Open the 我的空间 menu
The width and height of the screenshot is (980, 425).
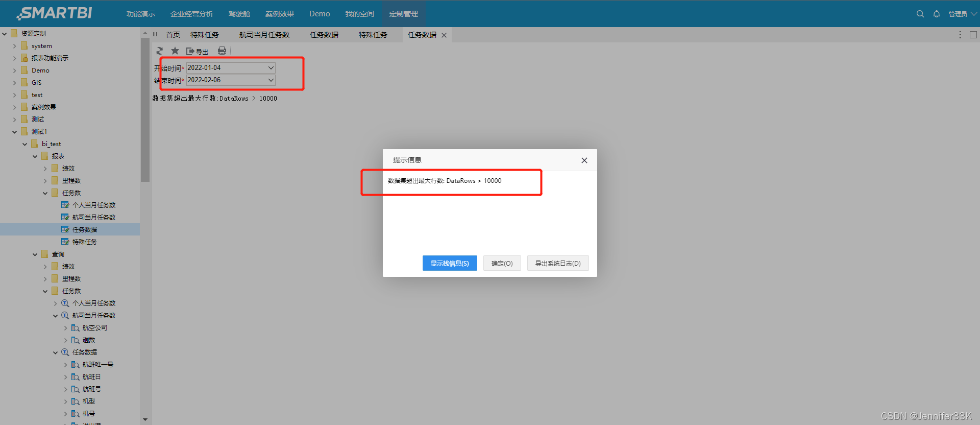[360, 14]
